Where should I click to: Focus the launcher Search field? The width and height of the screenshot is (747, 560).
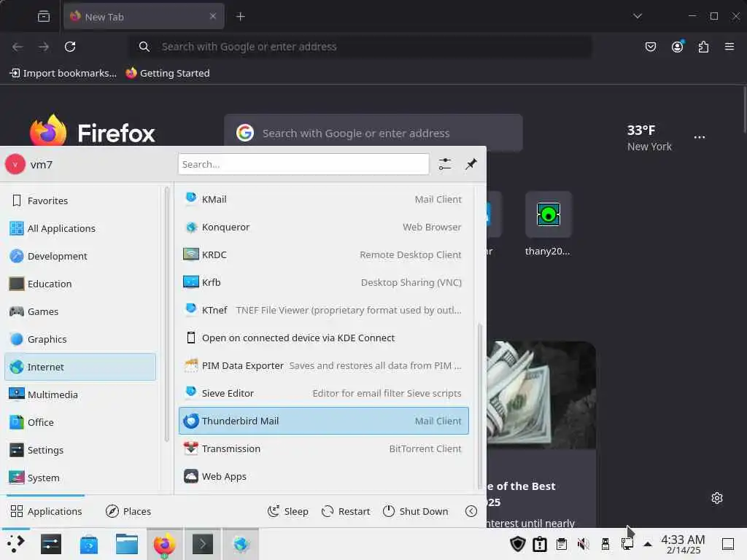(303, 164)
